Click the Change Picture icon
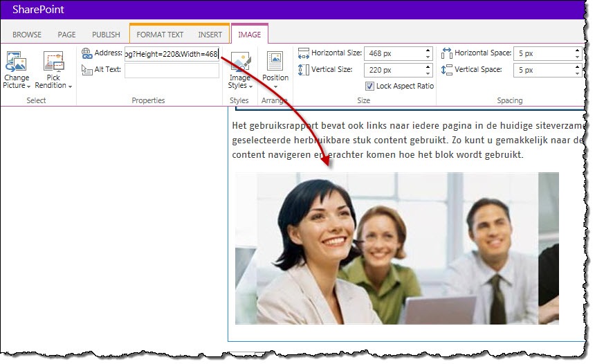The height and width of the screenshot is (364, 595). (x=16, y=62)
